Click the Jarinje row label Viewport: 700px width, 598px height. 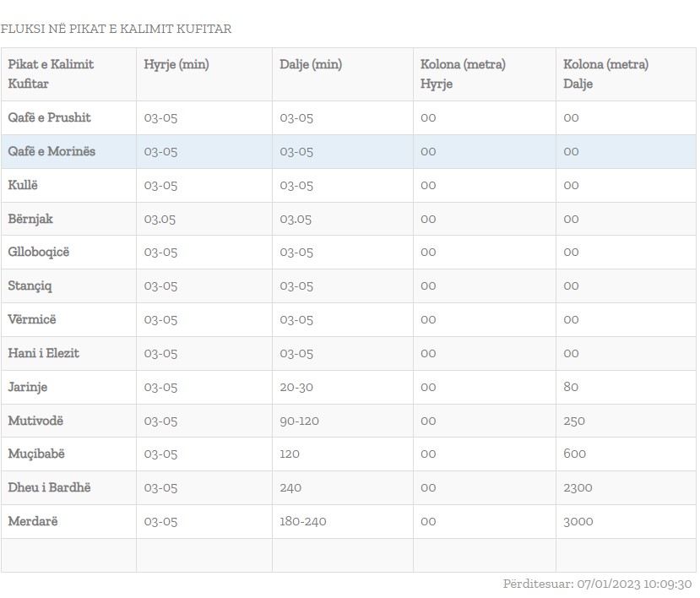pos(28,387)
